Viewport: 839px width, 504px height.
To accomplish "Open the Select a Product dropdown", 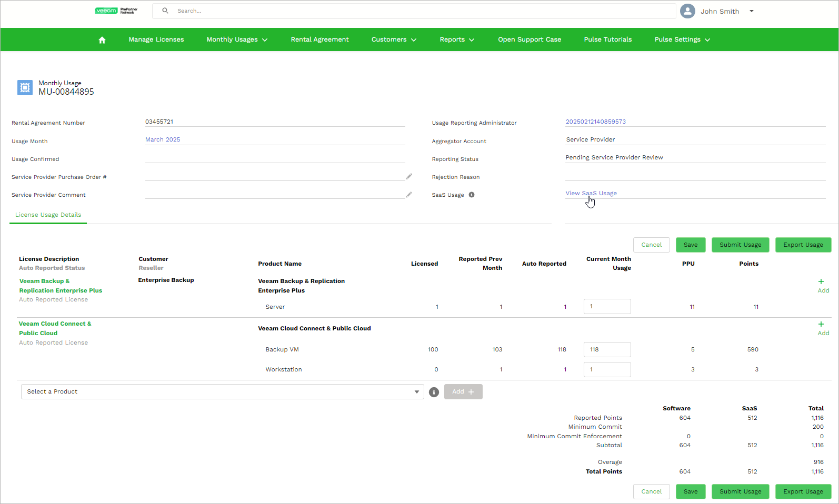I will pos(222,392).
